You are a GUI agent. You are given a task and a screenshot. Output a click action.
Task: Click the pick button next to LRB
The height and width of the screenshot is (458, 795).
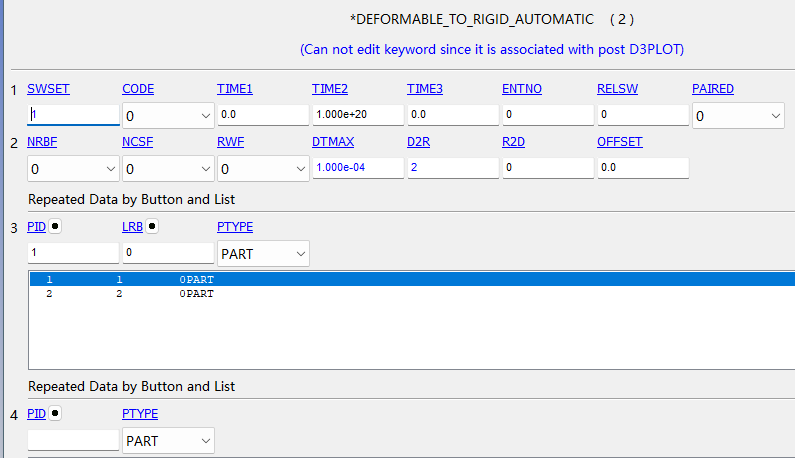click(x=152, y=226)
